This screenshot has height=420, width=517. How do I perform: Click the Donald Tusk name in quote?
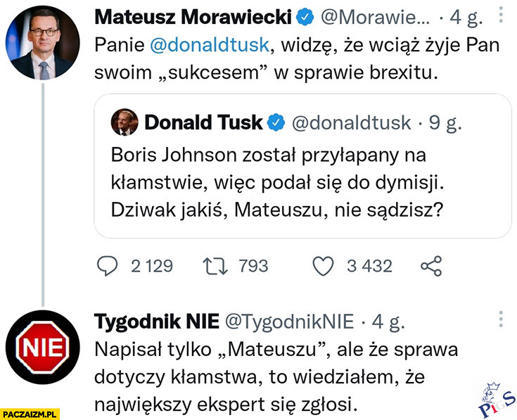pos(203,122)
